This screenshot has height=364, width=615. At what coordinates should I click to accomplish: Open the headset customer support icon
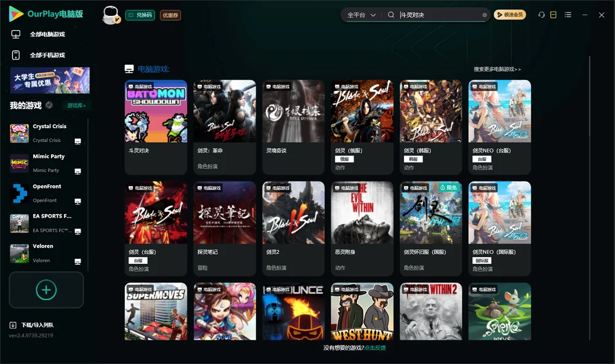coord(542,15)
